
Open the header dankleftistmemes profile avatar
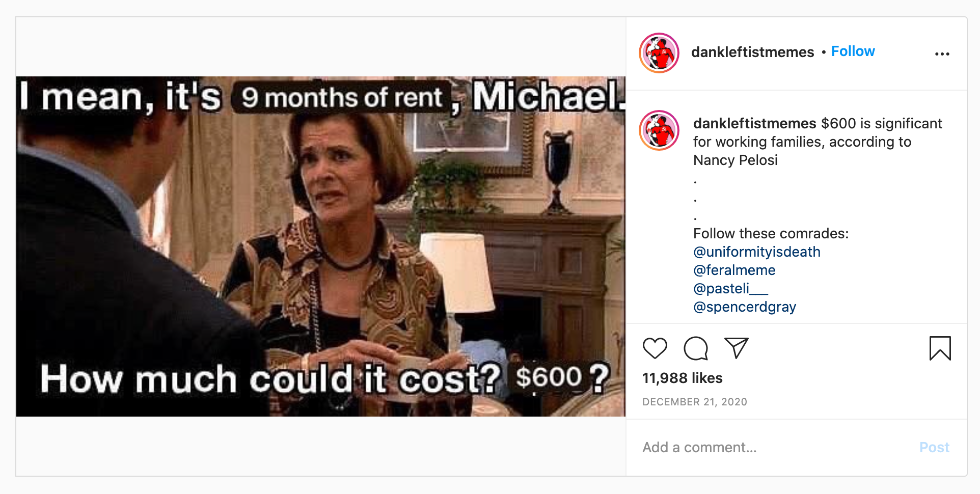659,53
